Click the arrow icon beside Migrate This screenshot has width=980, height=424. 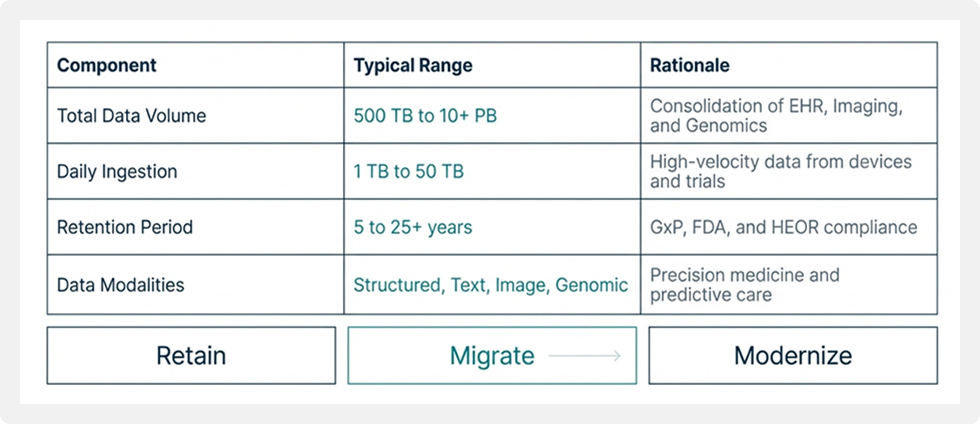click(585, 356)
